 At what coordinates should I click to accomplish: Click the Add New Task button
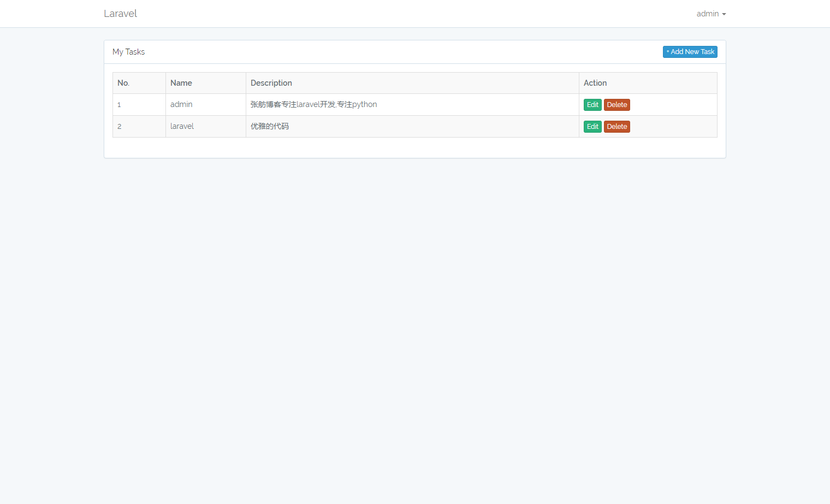(x=690, y=52)
